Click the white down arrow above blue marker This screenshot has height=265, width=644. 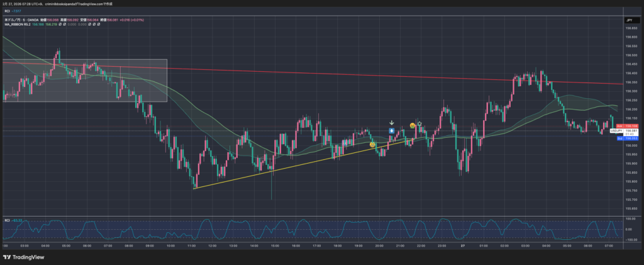392,123
